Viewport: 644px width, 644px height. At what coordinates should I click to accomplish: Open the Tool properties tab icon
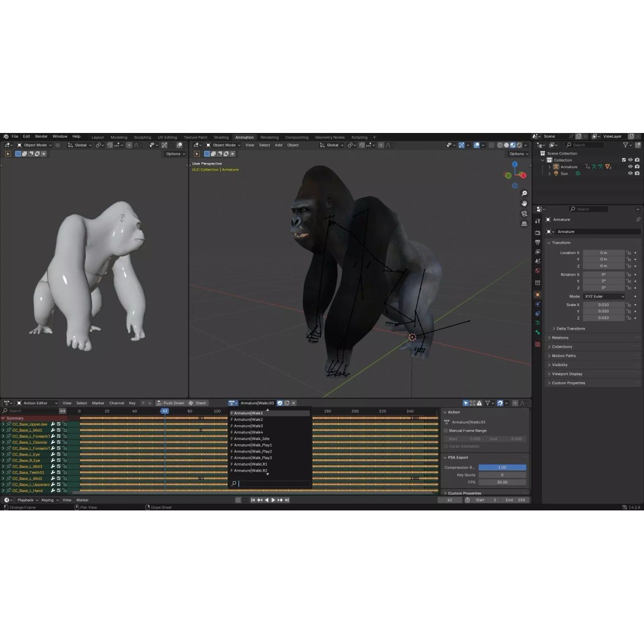click(538, 221)
